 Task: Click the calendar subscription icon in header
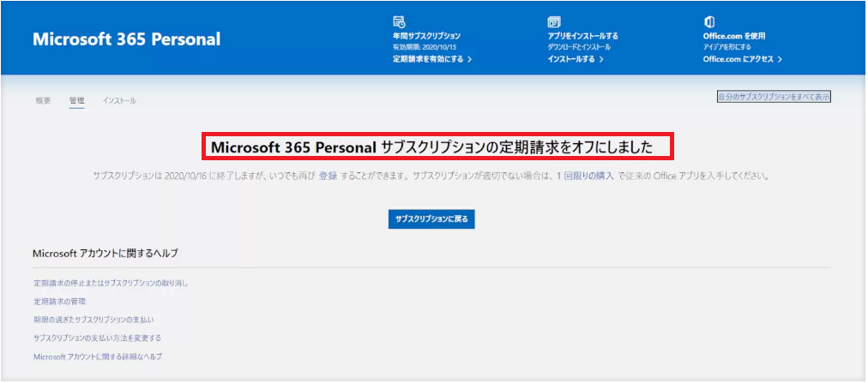tap(399, 21)
